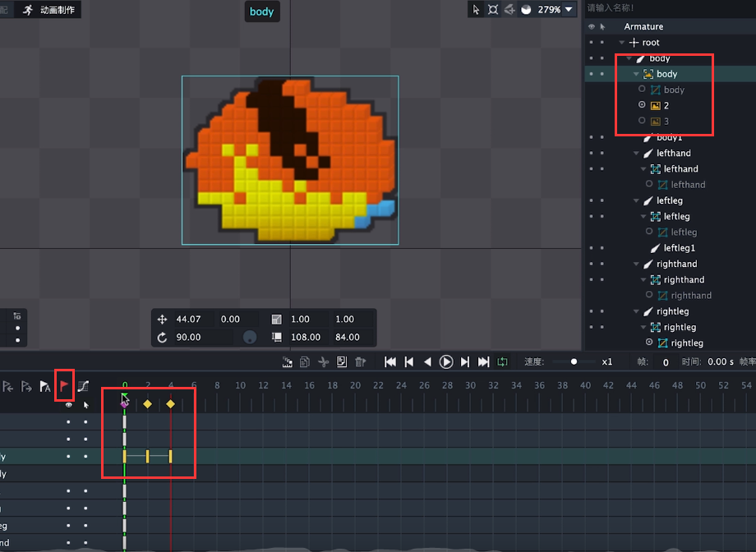Viewport: 756px width, 552px height.
Task: Toggle the timeline eye visibility header
Action: [x=68, y=405]
